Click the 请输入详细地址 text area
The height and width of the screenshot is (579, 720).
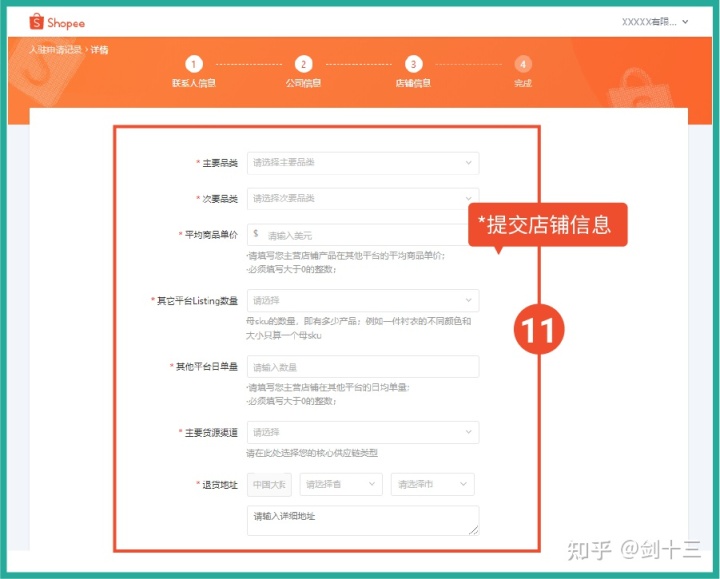363,521
